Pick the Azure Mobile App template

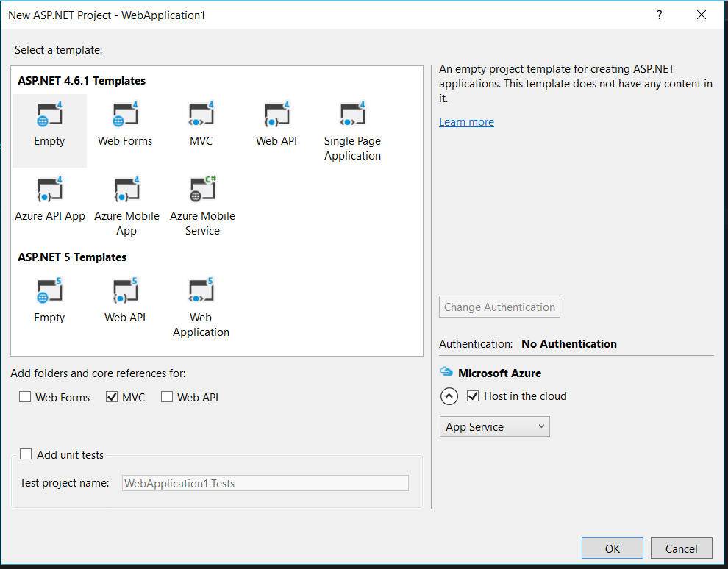[x=126, y=190]
